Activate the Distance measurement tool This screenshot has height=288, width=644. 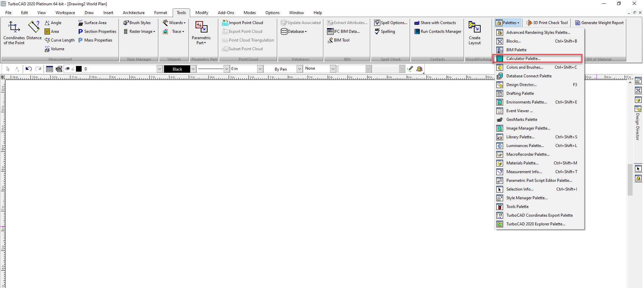pyautogui.click(x=34, y=30)
